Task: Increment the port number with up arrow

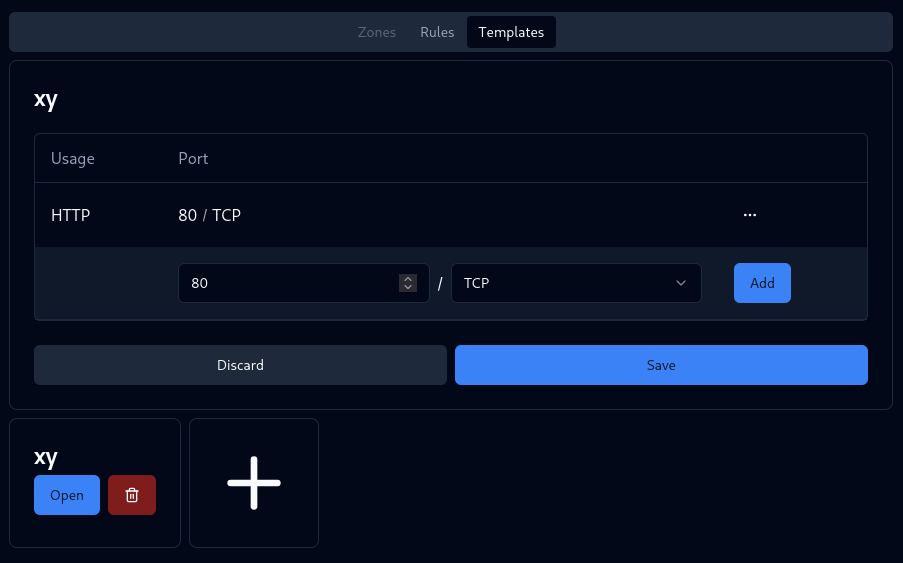Action: 407,279
